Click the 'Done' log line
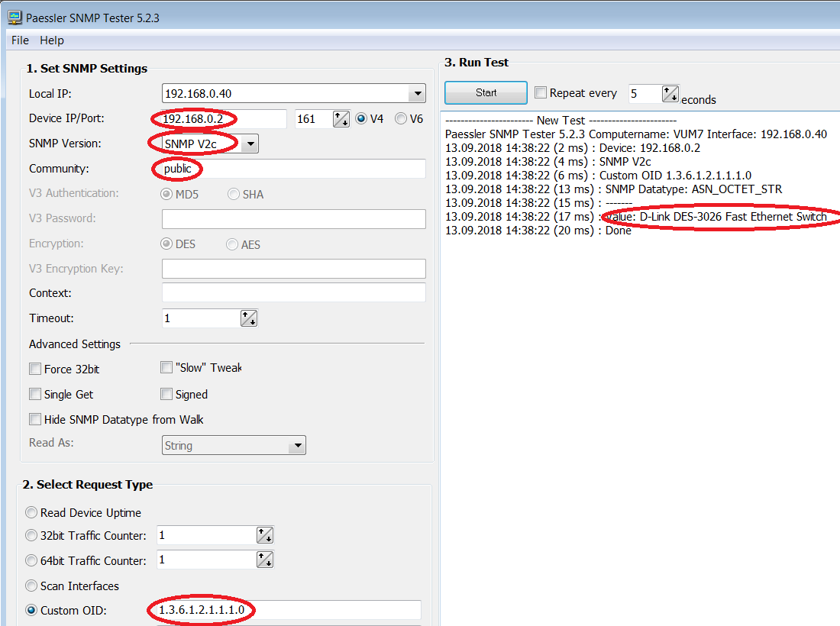This screenshot has height=626, width=840. [538, 231]
